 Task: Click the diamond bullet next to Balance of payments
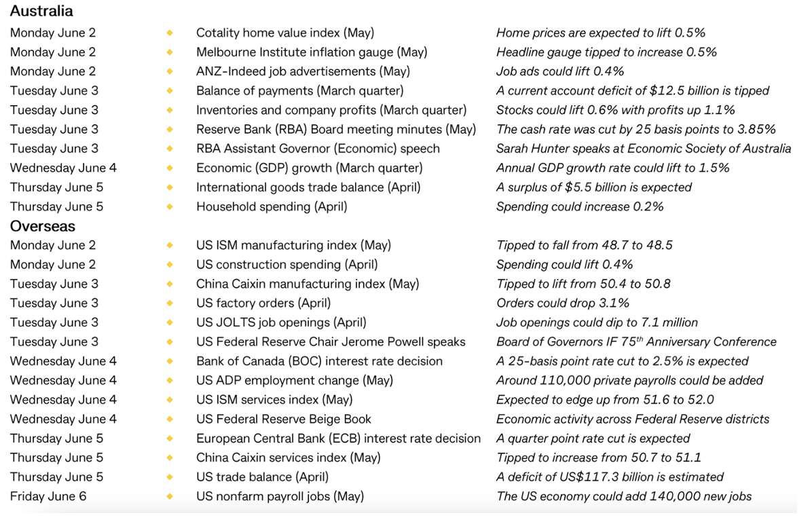170,91
